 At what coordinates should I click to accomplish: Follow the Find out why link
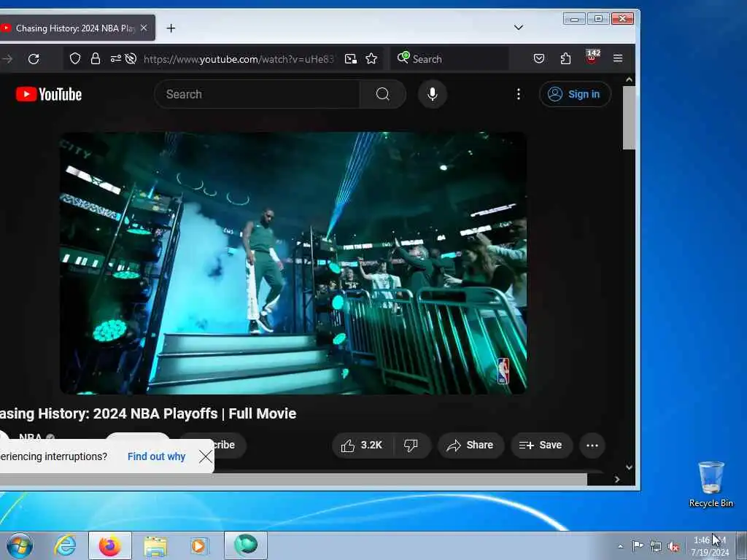pos(156,456)
